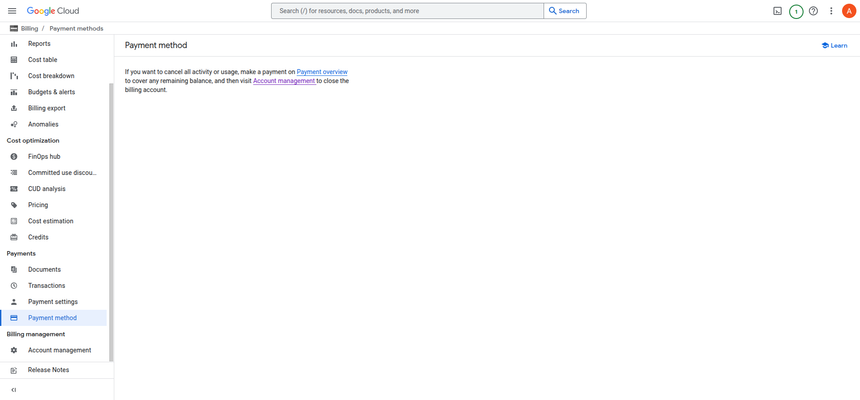Click the blue Search button
This screenshot has height=400, width=860.
pos(565,11)
